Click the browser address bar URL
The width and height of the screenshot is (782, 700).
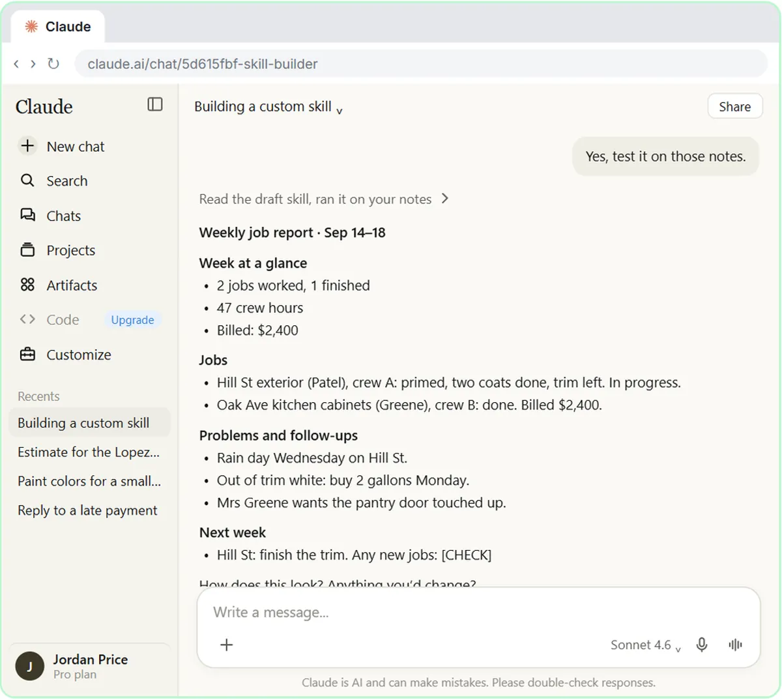(421, 64)
